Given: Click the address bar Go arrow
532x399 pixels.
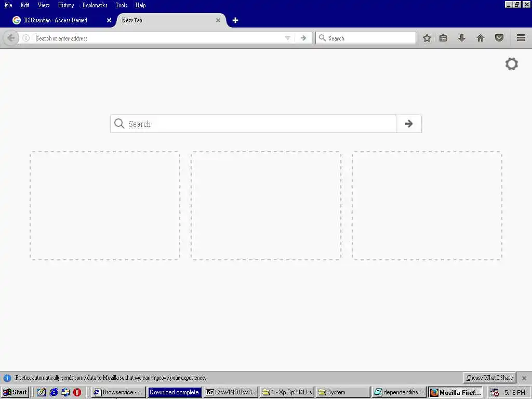Looking at the screenshot, I should point(303,38).
